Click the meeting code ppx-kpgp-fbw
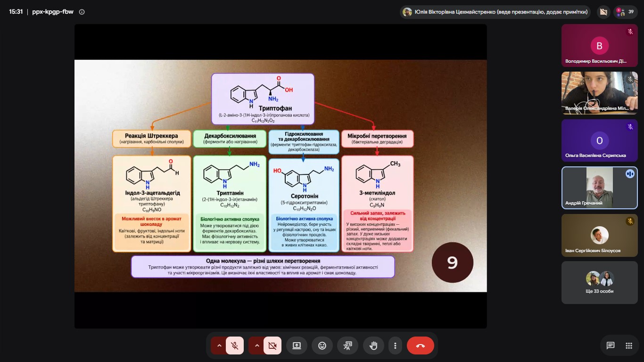Image resolution: width=644 pixels, height=362 pixels. coord(53,12)
